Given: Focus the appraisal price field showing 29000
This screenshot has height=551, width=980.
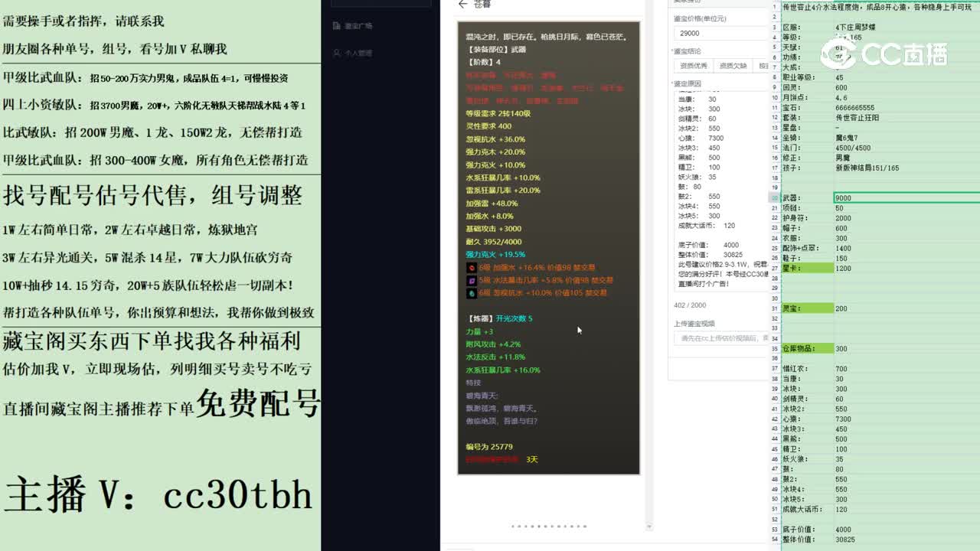Looking at the screenshot, I should tap(720, 34).
